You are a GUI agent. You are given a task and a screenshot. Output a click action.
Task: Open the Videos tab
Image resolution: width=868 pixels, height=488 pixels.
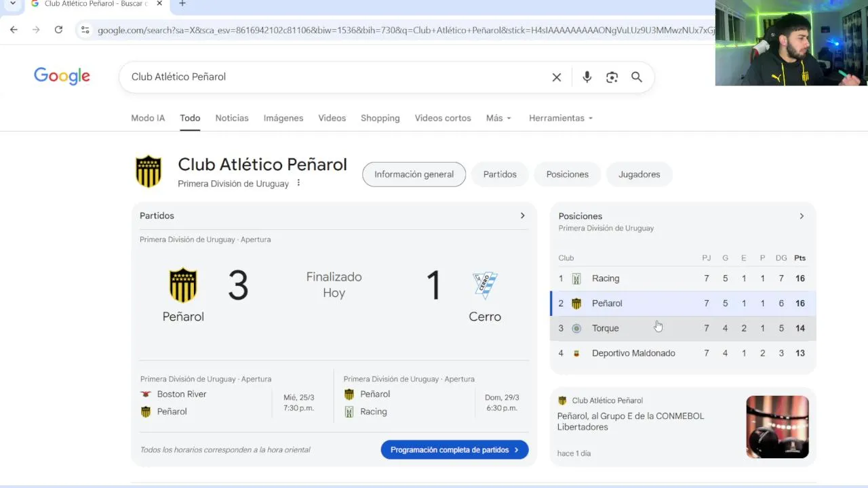332,118
